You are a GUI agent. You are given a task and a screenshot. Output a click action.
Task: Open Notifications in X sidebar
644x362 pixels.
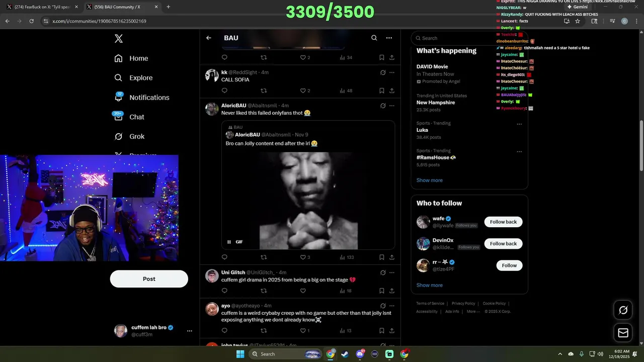coord(142,98)
